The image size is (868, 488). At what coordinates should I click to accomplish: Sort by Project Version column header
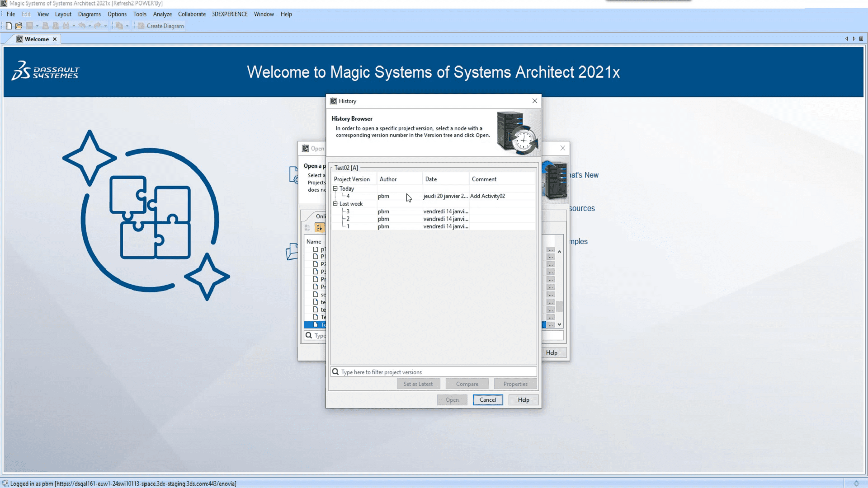tap(354, 179)
